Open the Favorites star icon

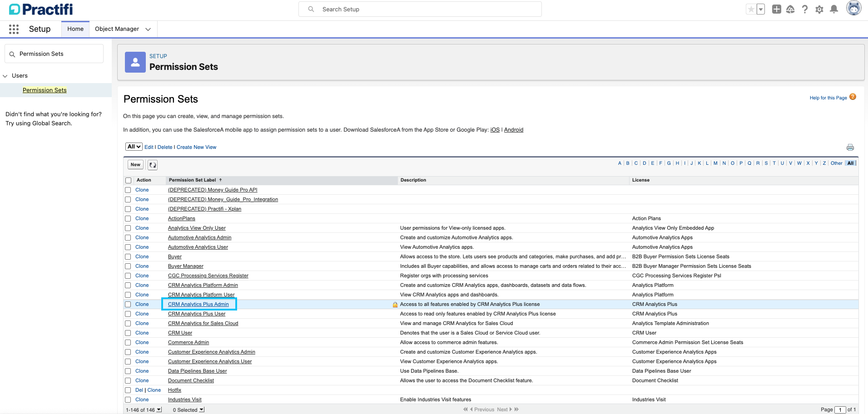pos(751,9)
